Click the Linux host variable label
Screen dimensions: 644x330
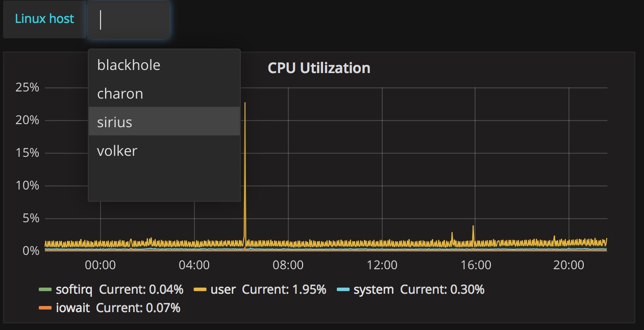pyautogui.click(x=44, y=19)
